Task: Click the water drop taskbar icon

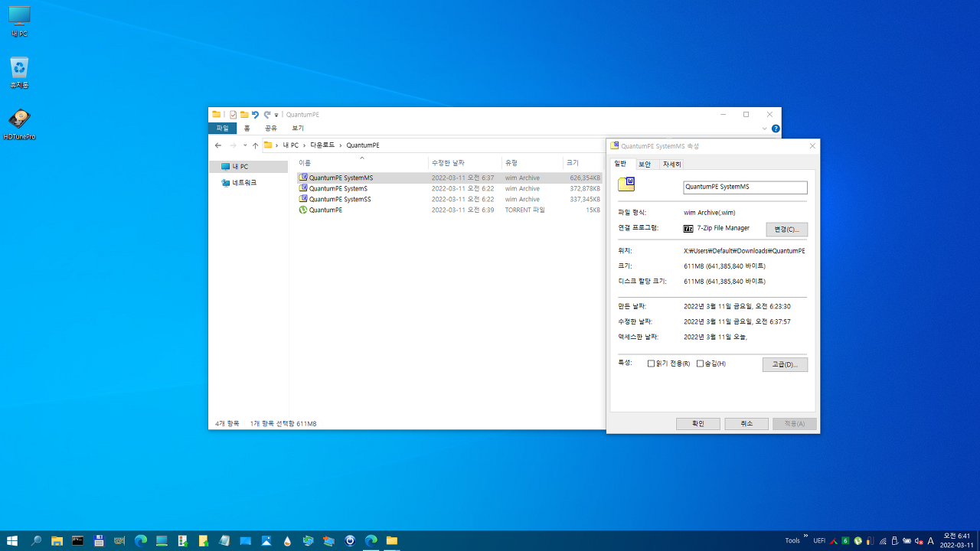Action: [287, 540]
